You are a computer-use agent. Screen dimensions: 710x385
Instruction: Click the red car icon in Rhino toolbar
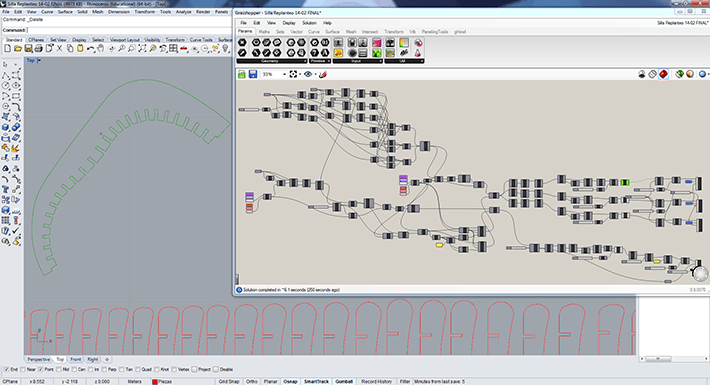[x=184, y=48]
